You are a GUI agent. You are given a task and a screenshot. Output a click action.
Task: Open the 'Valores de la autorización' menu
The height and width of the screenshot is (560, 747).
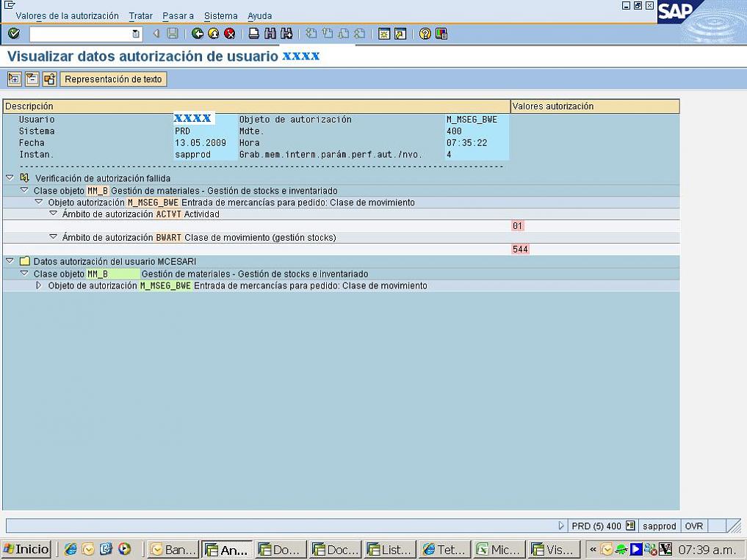[67, 16]
